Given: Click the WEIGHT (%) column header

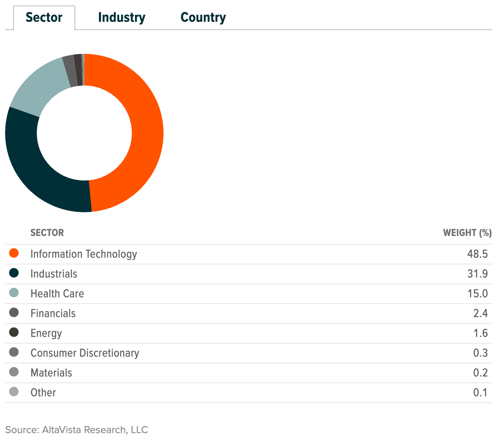Looking at the screenshot, I should [467, 233].
